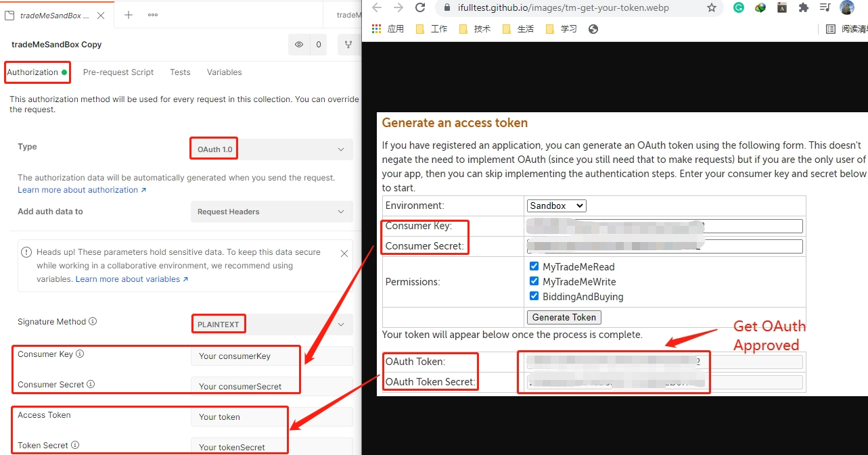This screenshot has height=455, width=868.
Task: Open the 工作 bookmark folder
Action: pos(432,29)
